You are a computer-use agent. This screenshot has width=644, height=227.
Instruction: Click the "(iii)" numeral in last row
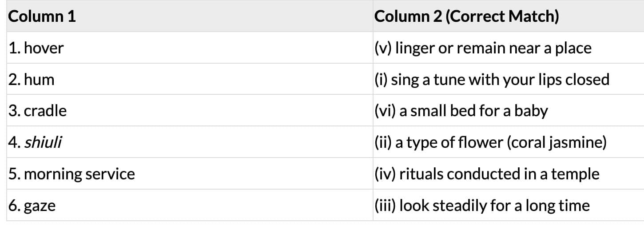click(386, 206)
